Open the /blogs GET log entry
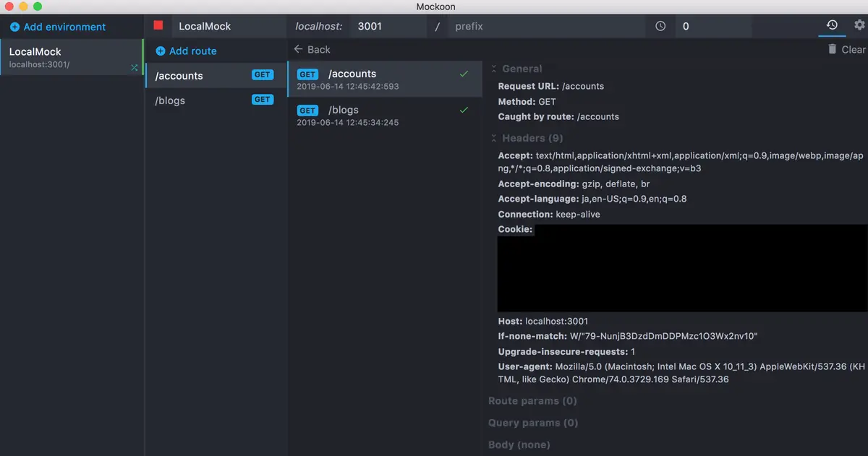The height and width of the screenshot is (456, 868). [385, 115]
